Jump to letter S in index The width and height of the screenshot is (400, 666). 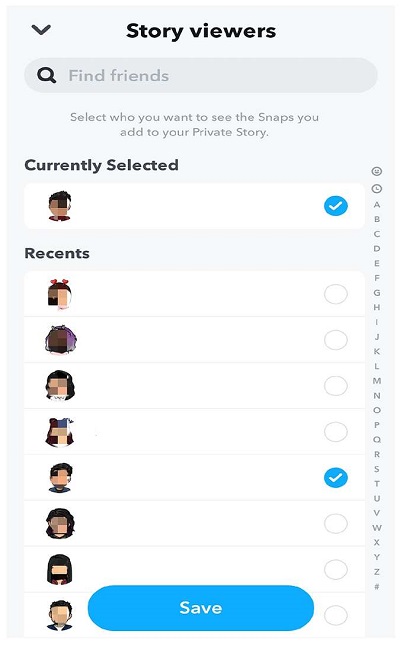377,469
